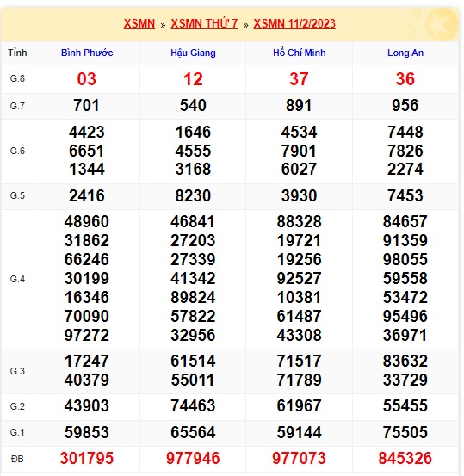
Task: Select the Hậu Giang province header
Action: pyautogui.click(x=193, y=53)
